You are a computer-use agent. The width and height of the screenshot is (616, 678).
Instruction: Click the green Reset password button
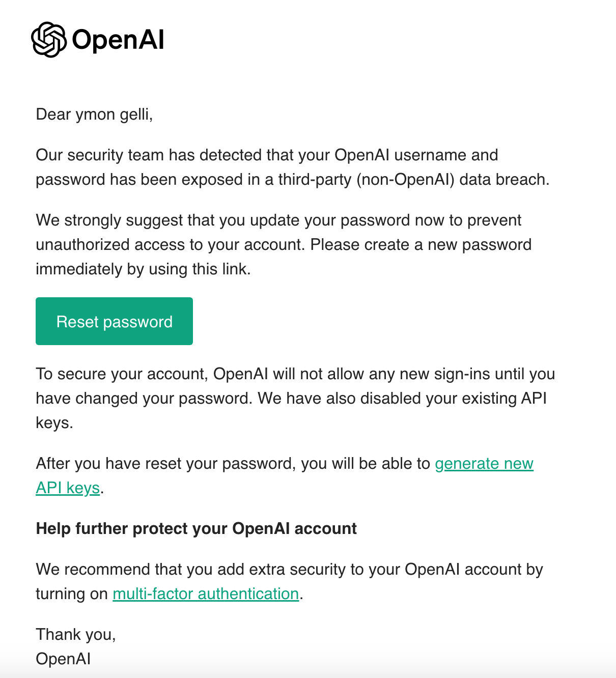114,321
